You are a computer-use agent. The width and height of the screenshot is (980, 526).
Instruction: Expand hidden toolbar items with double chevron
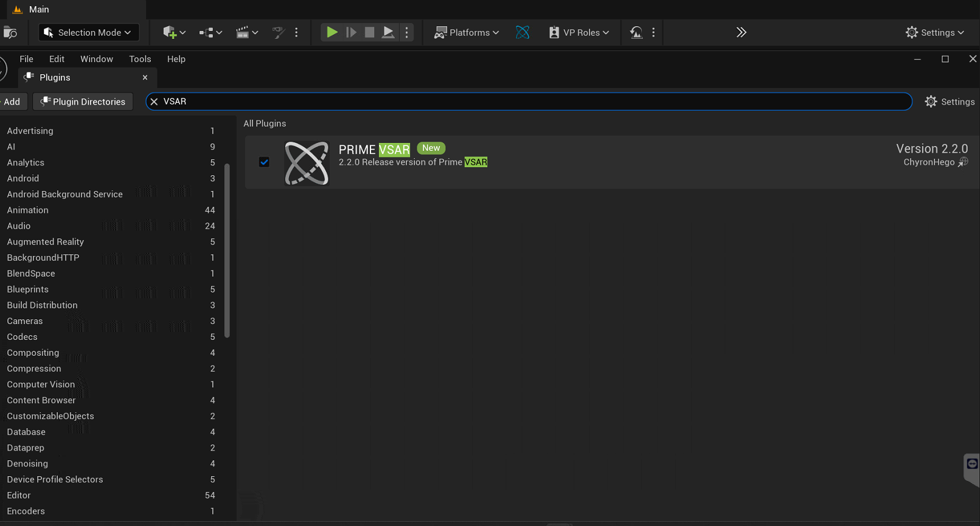[741, 32]
